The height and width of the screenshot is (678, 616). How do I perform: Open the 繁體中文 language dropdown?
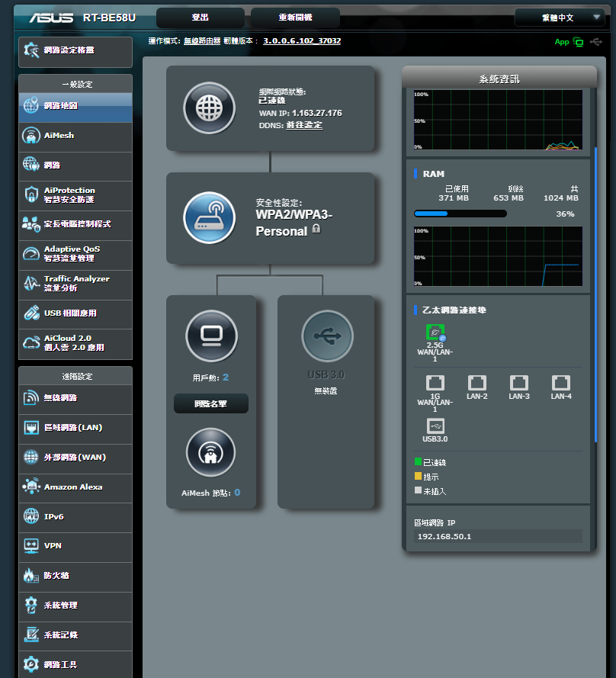pos(560,18)
